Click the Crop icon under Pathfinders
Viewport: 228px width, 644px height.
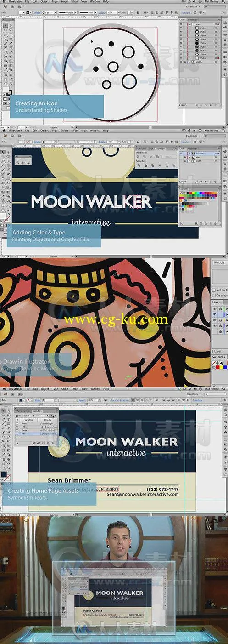pyautogui.click(x=160, y=165)
